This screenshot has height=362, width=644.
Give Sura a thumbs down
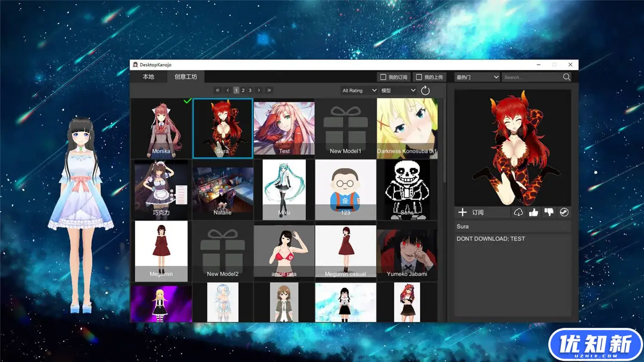(549, 213)
